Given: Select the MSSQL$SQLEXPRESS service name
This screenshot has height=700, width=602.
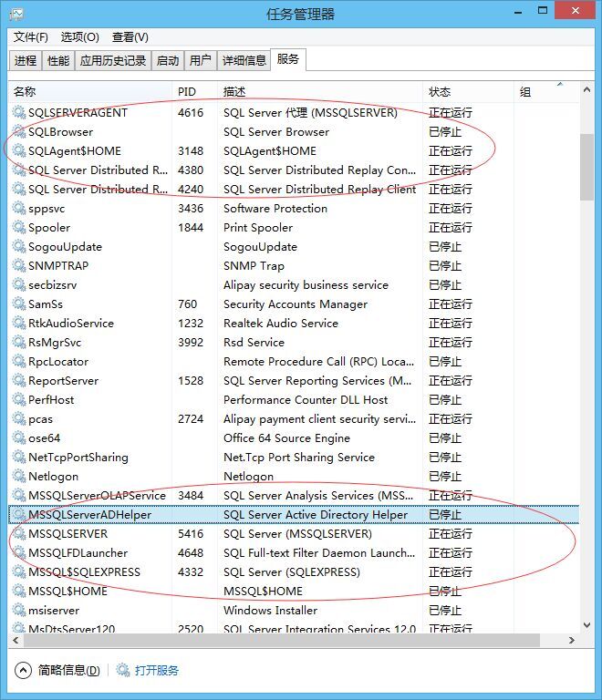Looking at the screenshot, I should [x=84, y=572].
